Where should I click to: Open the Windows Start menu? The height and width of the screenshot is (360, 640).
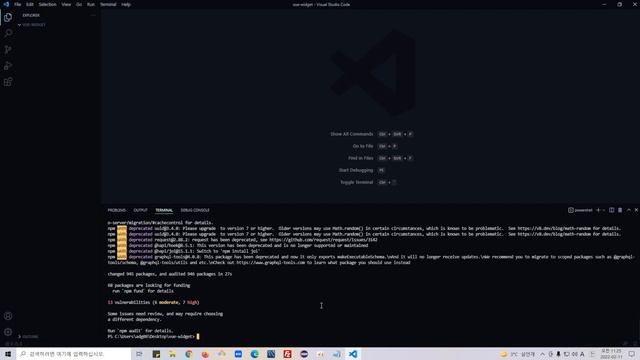pyautogui.click(x=8, y=354)
